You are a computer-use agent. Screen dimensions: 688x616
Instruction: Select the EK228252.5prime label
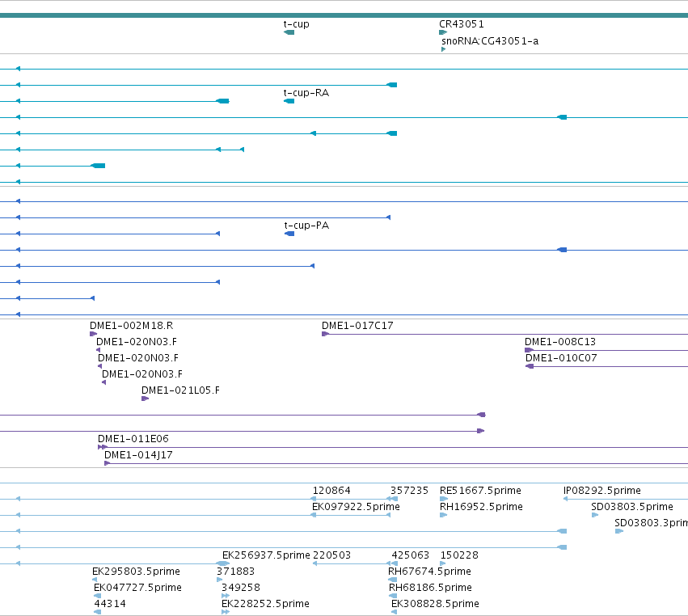(265, 604)
